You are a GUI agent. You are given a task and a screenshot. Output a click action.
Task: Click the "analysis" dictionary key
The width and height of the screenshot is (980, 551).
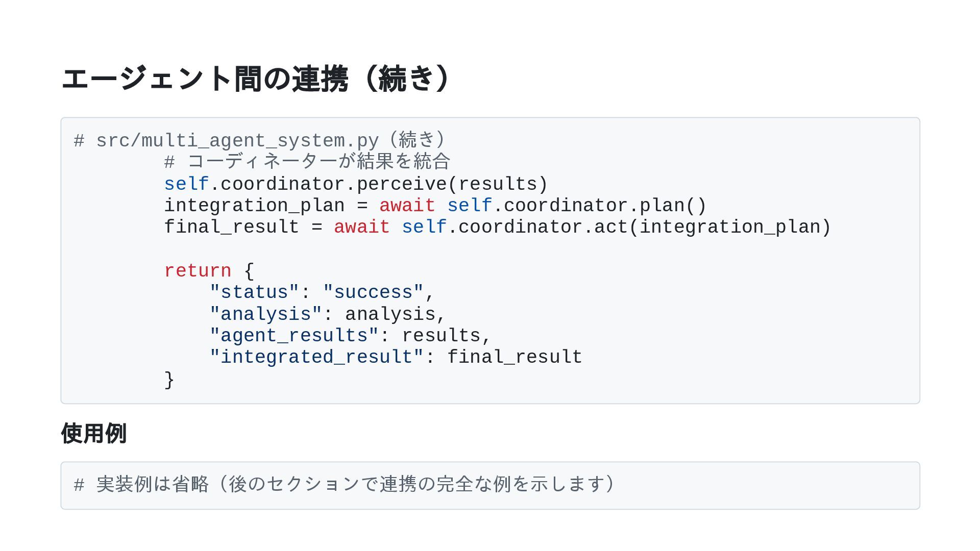pos(265,314)
